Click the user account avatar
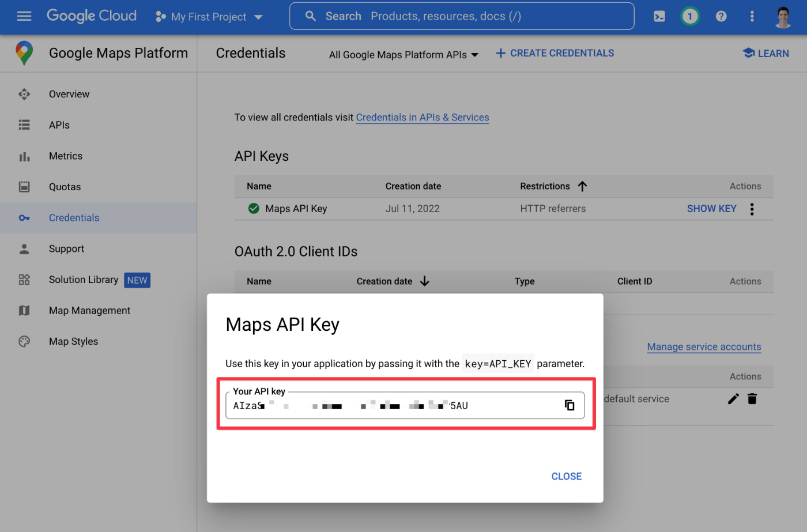The image size is (807, 532). coord(783,17)
